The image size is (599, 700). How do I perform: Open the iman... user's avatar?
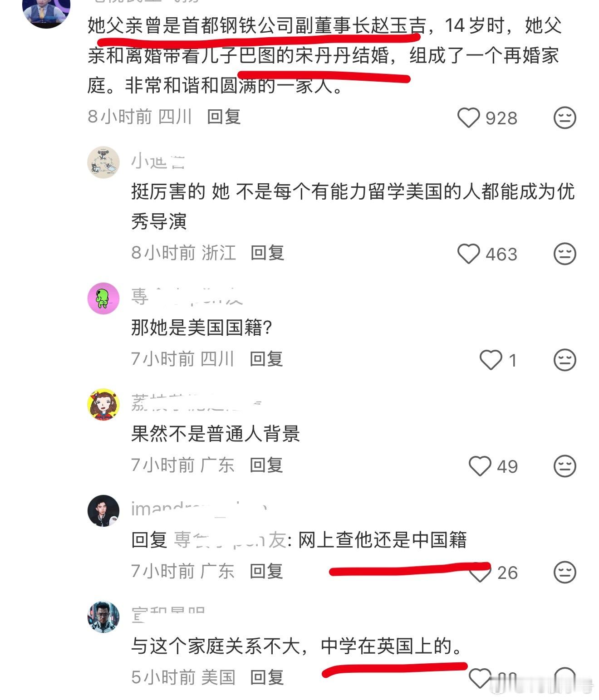pyautogui.click(x=103, y=510)
